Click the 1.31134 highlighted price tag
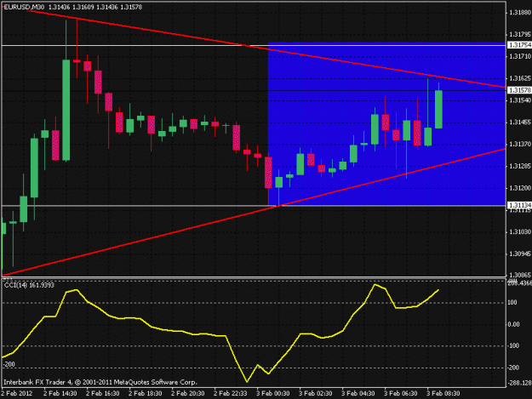532x399 pixels. 520,205
